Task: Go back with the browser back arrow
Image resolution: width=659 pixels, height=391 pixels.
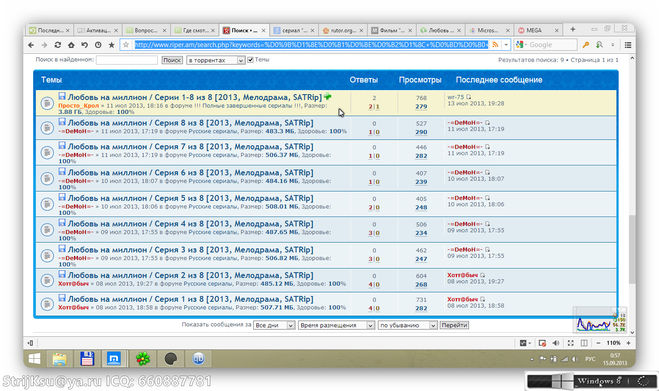Action: (x=31, y=45)
